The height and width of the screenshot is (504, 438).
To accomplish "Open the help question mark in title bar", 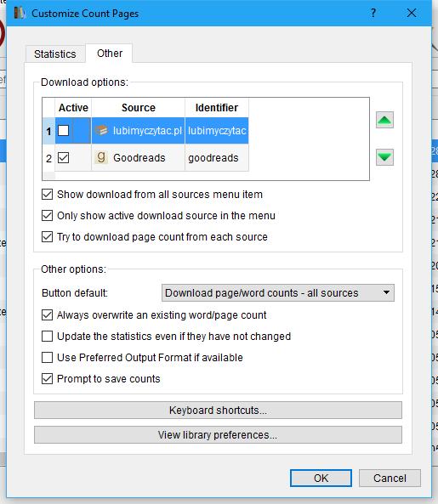I will click(x=373, y=14).
